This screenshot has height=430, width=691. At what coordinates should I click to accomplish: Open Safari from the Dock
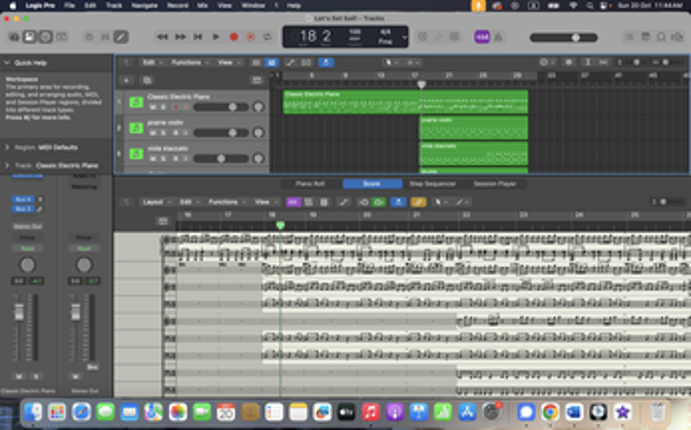(x=81, y=412)
